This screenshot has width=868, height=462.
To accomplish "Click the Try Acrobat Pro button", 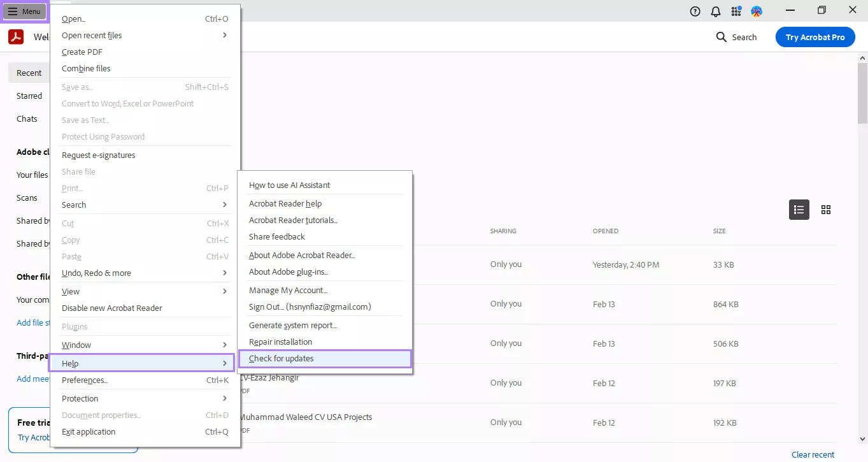I will pyautogui.click(x=815, y=36).
